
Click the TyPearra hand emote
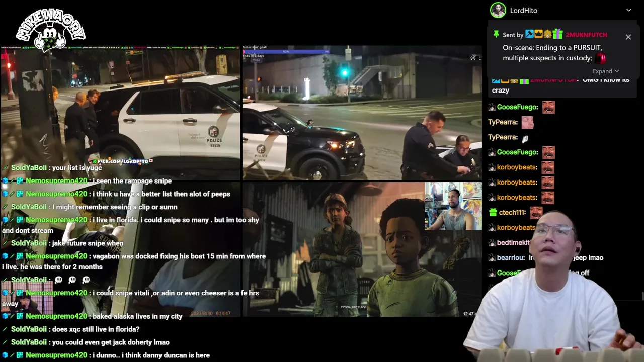pyautogui.click(x=525, y=138)
